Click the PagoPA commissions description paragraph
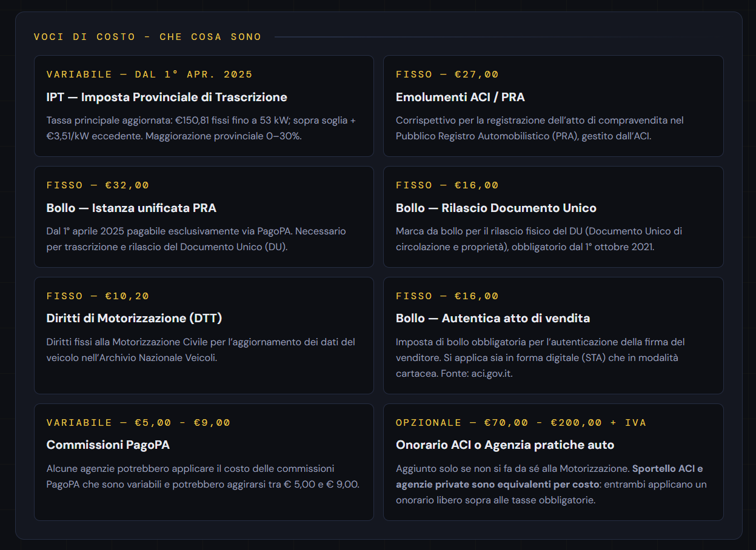756x550 pixels. 203,477
